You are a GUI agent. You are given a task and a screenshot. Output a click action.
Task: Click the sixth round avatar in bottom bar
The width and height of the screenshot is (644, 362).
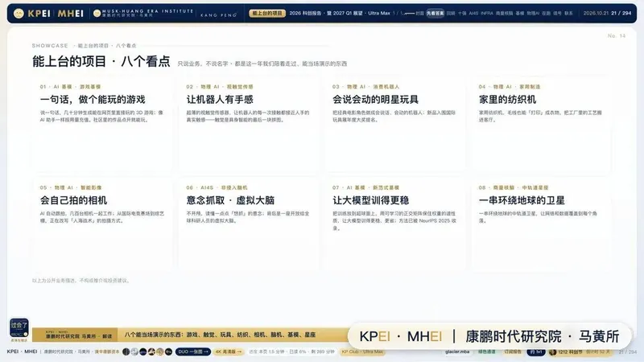click(168, 352)
